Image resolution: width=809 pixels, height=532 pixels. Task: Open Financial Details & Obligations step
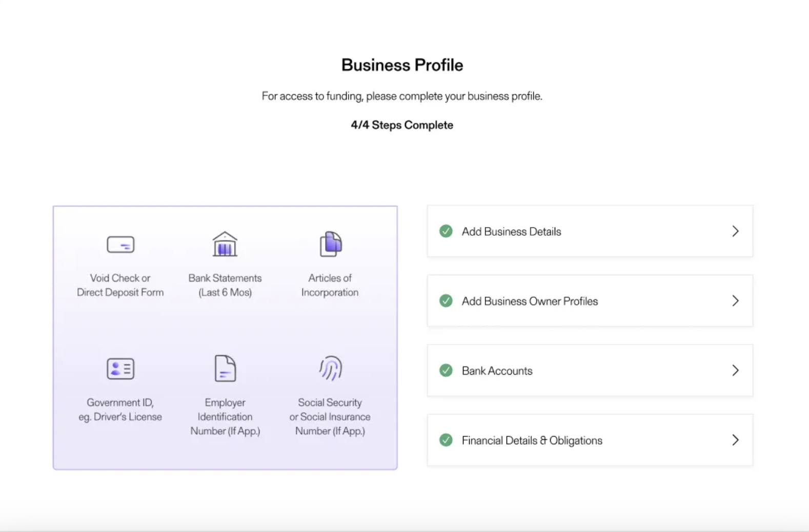pyautogui.click(x=590, y=440)
